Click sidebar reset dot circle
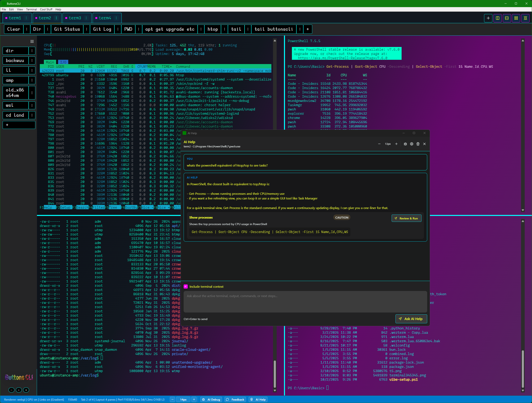This screenshot has height=403, width=532. tap(19, 390)
